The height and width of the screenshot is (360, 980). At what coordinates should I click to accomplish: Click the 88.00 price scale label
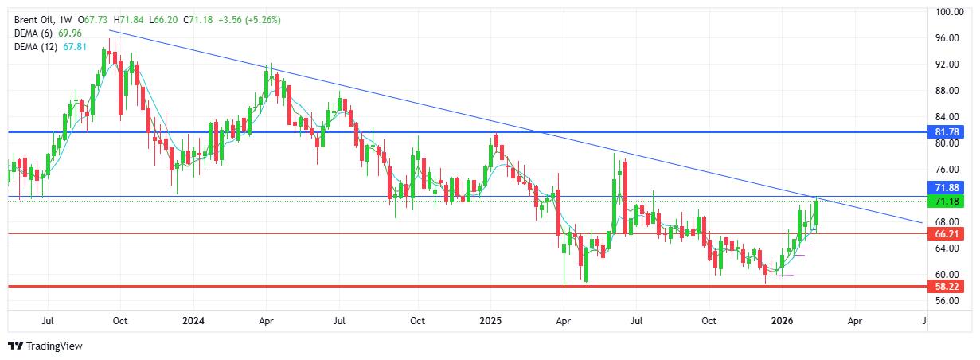click(x=945, y=91)
